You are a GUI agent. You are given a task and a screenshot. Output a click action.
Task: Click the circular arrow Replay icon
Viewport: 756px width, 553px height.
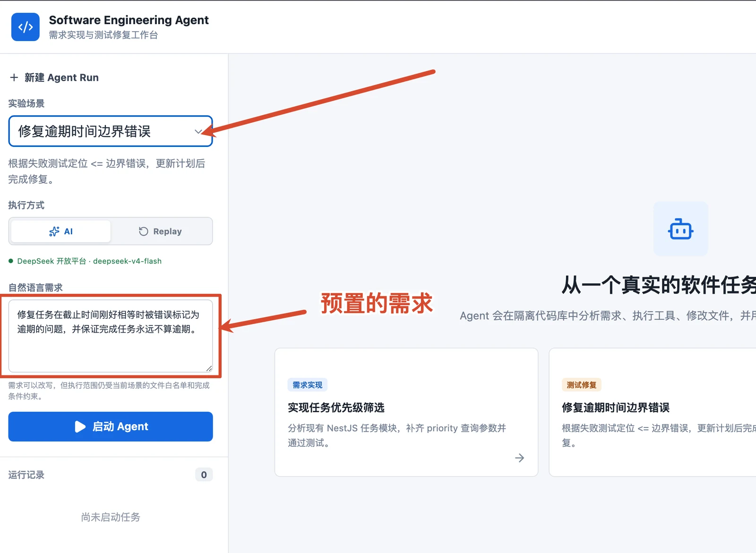pos(144,231)
